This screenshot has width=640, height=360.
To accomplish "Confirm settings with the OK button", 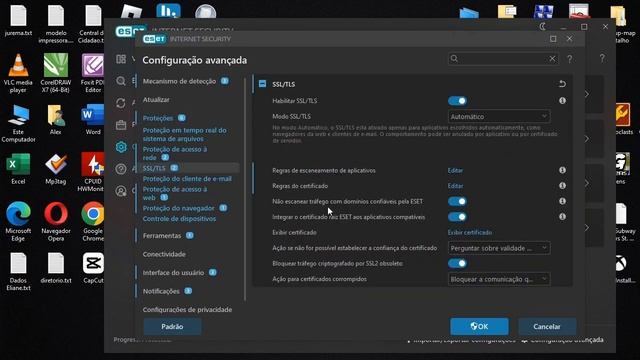I will [479, 327].
